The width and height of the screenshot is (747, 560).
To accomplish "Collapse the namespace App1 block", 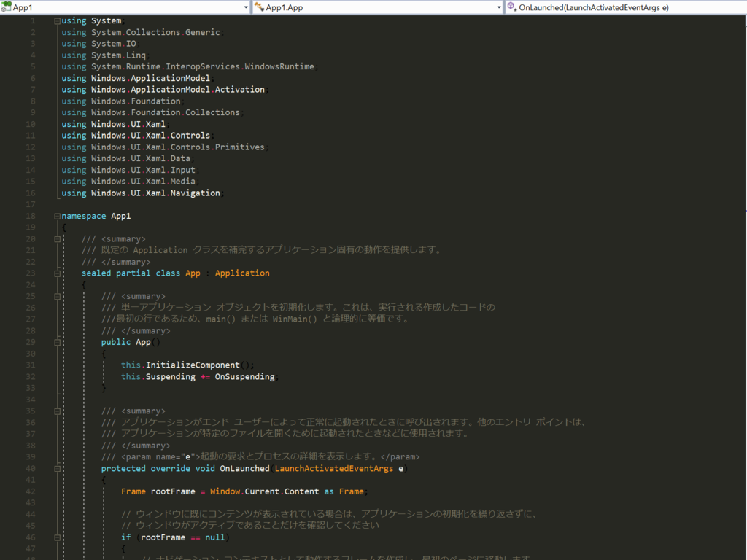I will tap(57, 216).
